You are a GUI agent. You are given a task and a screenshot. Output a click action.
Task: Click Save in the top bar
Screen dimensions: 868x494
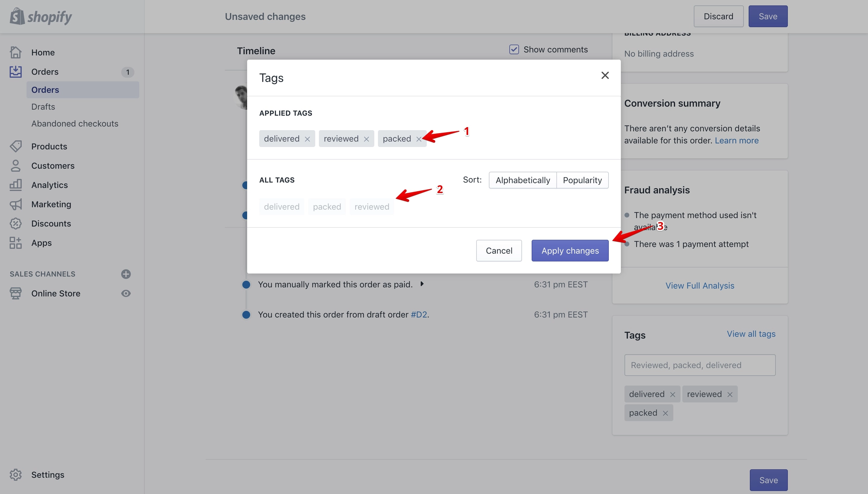click(x=768, y=16)
